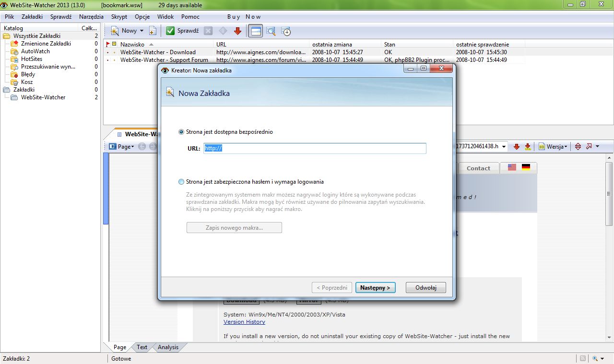Click the add bookmark page-plus toolbar icon

(153, 31)
